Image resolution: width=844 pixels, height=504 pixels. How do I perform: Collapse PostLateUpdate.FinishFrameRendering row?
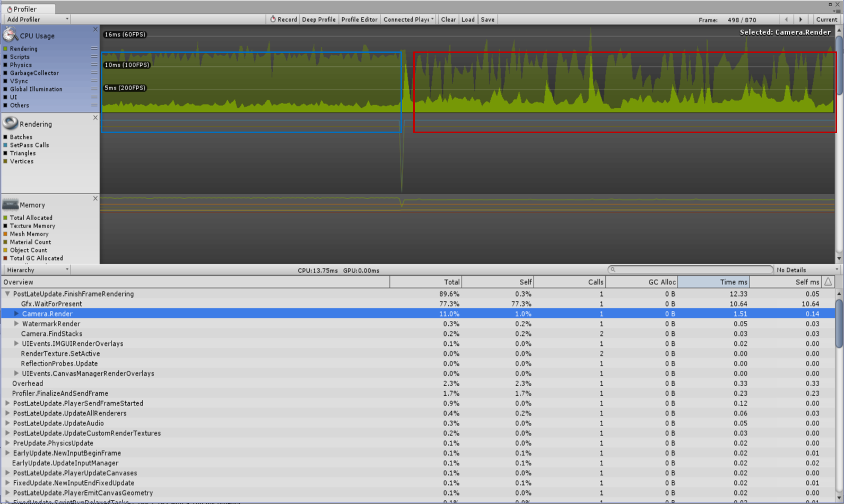(x=7, y=294)
